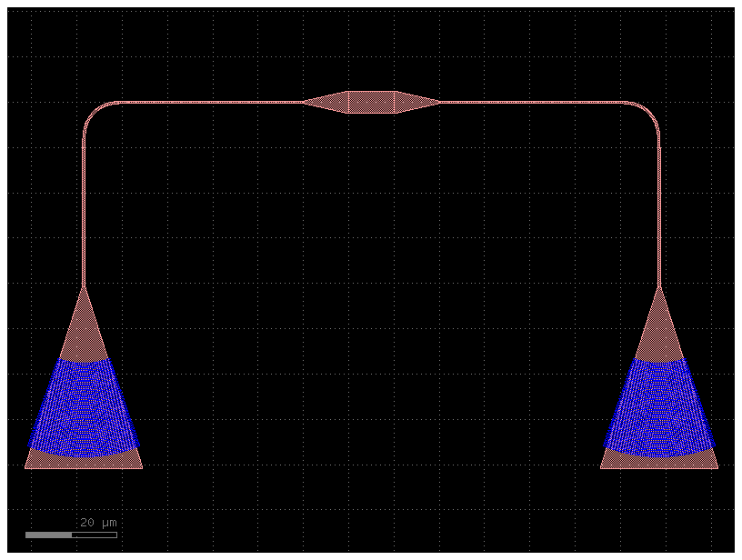
Task: Click the left vertical waveguide segment
Action: click(x=84, y=209)
